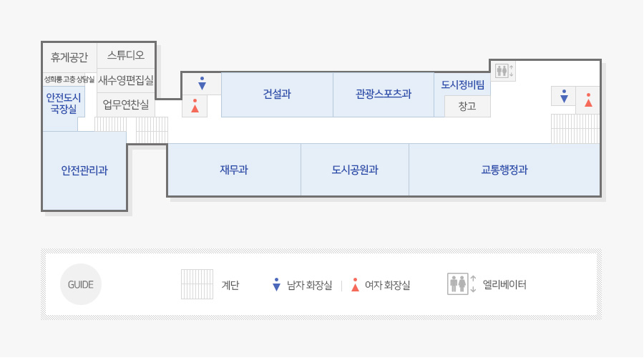This screenshot has width=644, height=358.
Task: Click the men's restroom icon beside 건설과
Action: coord(202,84)
